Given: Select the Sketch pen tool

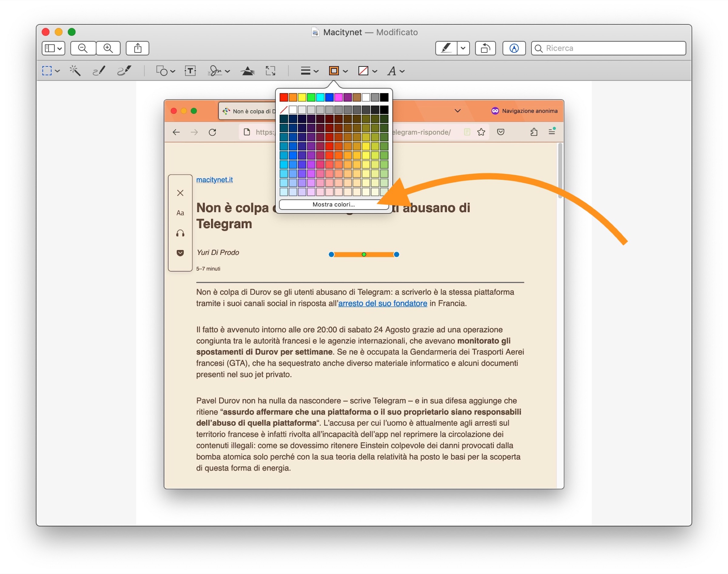Looking at the screenshot, I should tap(99, 71).
